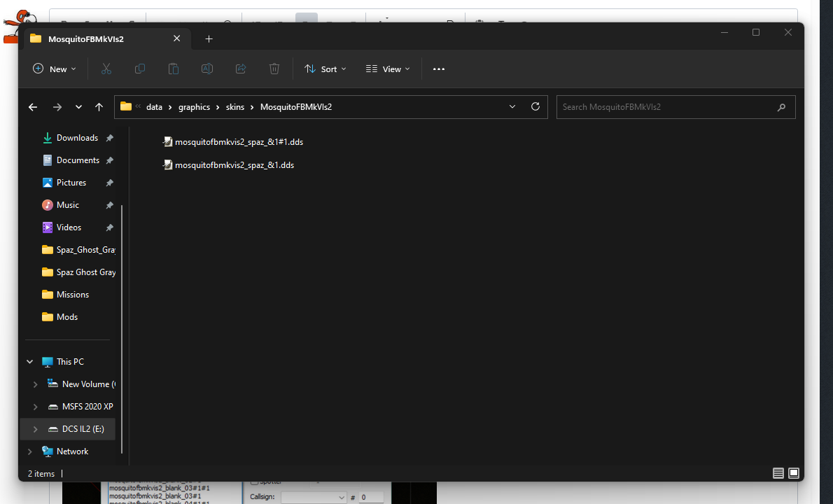The width and height of the screenshot is (833, 504).
Task: Select file name mosquitofbmkvis2_spaz_&1.dds
Action: [x=234, y=165]
